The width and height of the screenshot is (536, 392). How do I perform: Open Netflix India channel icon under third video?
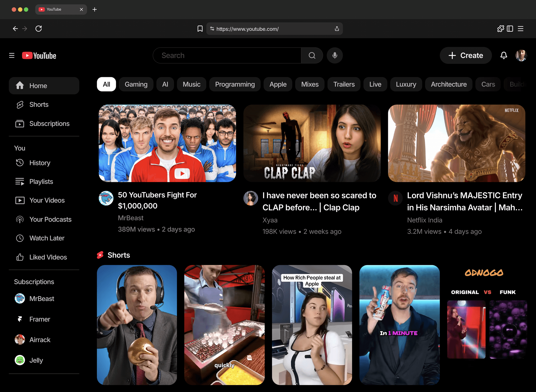(395, 198)
